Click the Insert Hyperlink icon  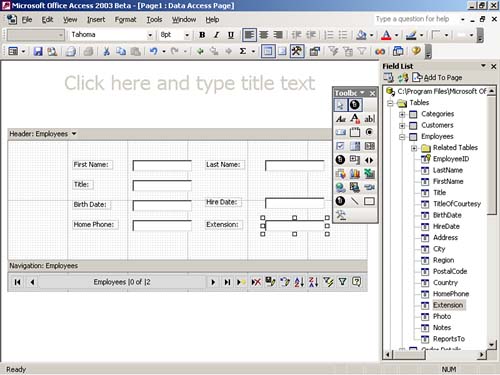click(x=380, y=51)
